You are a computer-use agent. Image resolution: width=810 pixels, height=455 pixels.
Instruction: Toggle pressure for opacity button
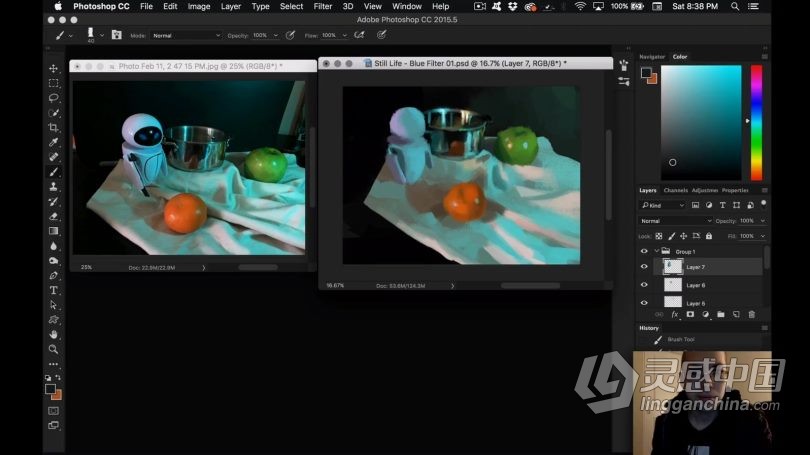(290, 35)
